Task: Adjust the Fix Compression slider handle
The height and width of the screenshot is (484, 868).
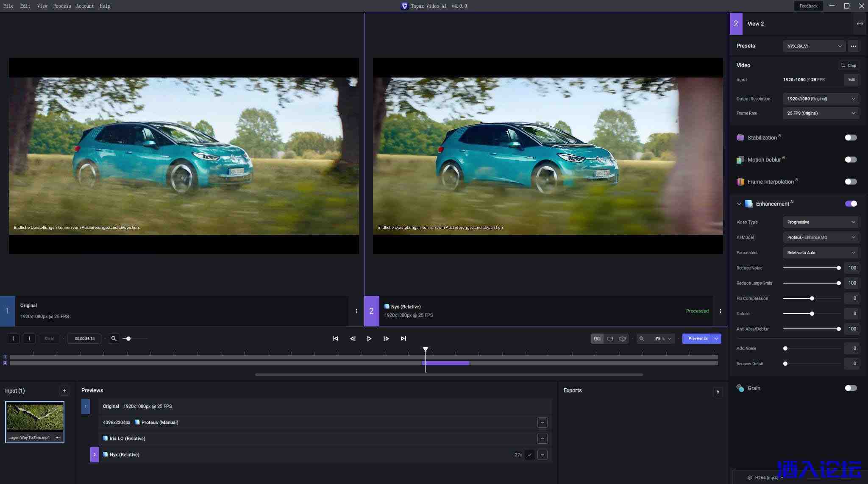Action: (812, 298)
